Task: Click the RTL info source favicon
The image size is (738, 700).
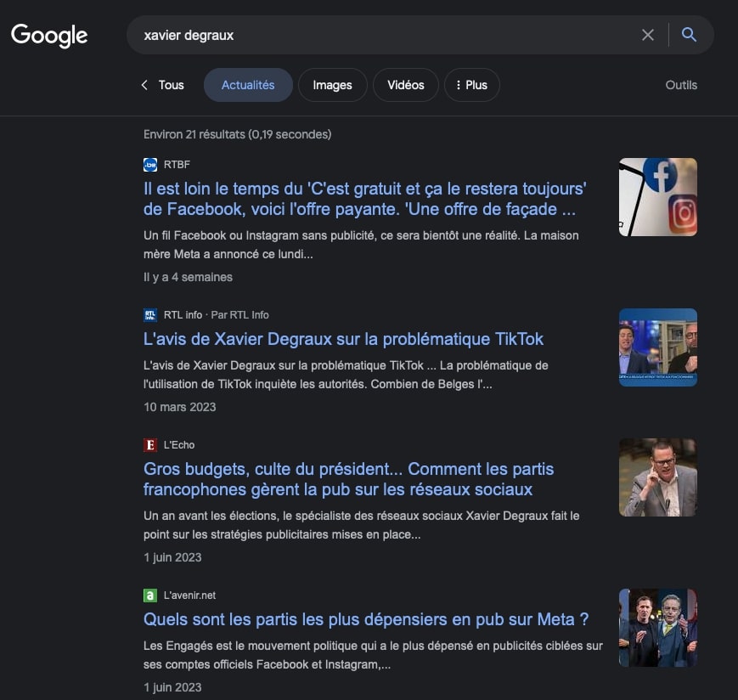Action: coord(150,315)
